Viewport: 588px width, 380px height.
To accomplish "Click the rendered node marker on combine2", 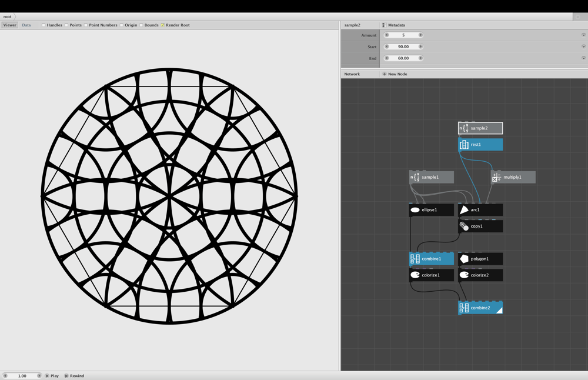I will 499,310.
